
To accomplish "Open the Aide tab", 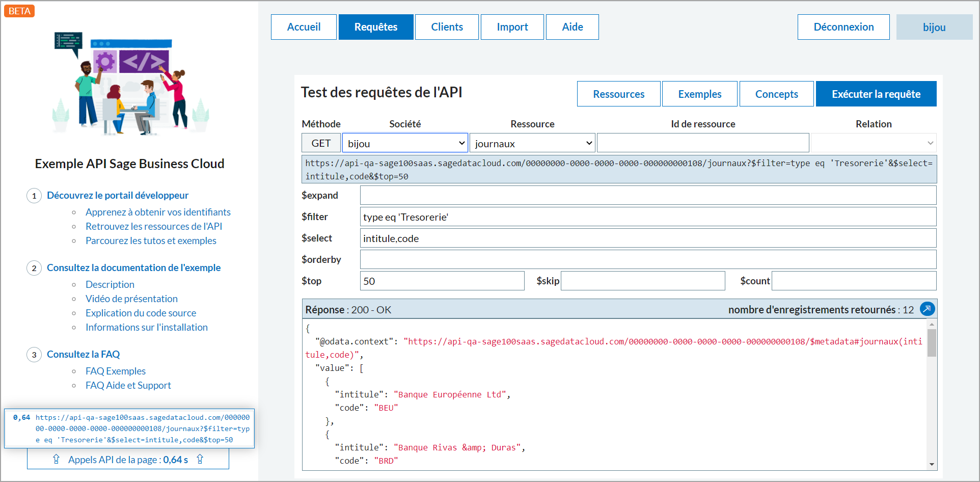I will (x=572, y=27).
